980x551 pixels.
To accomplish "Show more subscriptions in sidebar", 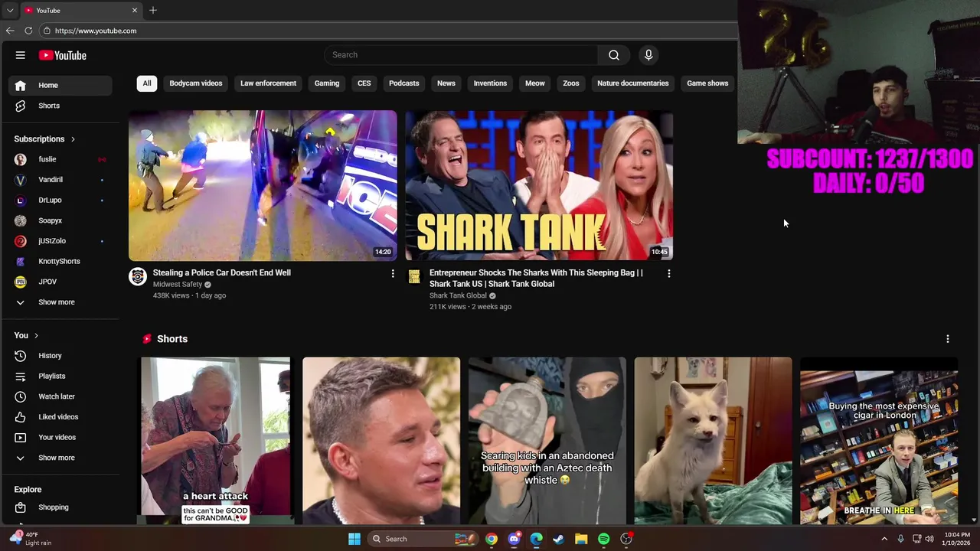I will tap(60, 302).
